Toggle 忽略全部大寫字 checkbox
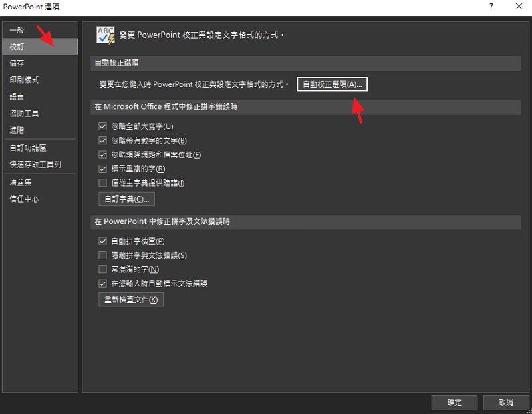 (x=102, y=126)
